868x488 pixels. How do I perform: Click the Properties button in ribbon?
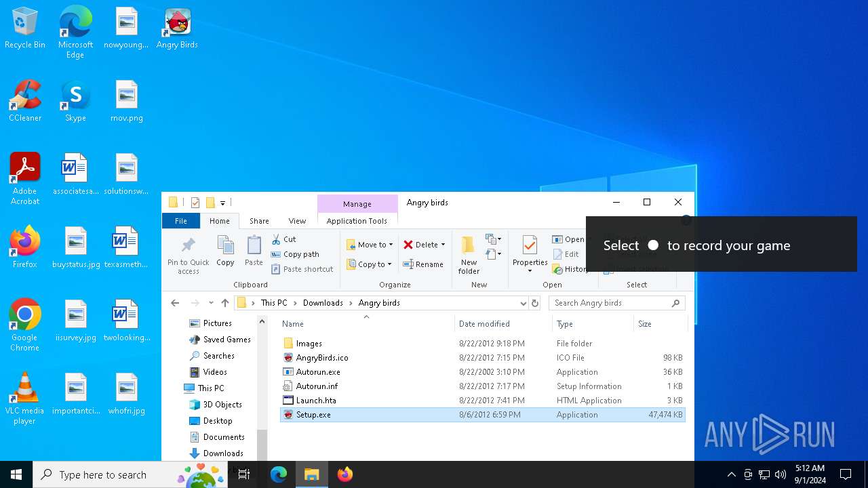[x=530, y=256]
